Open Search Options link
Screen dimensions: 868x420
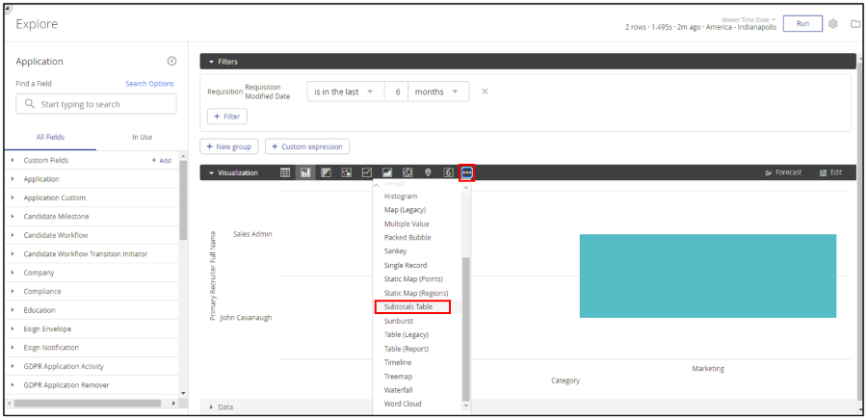point(149,84)
